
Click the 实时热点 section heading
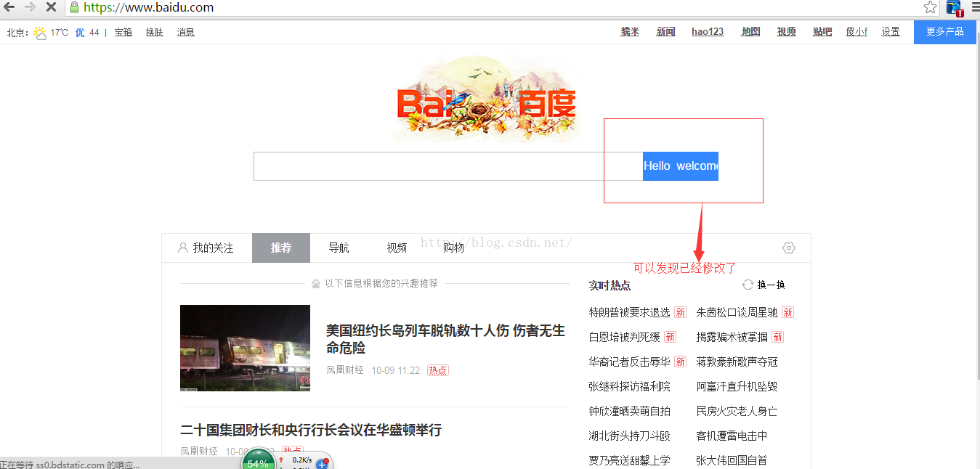click(x=610, y=285)
